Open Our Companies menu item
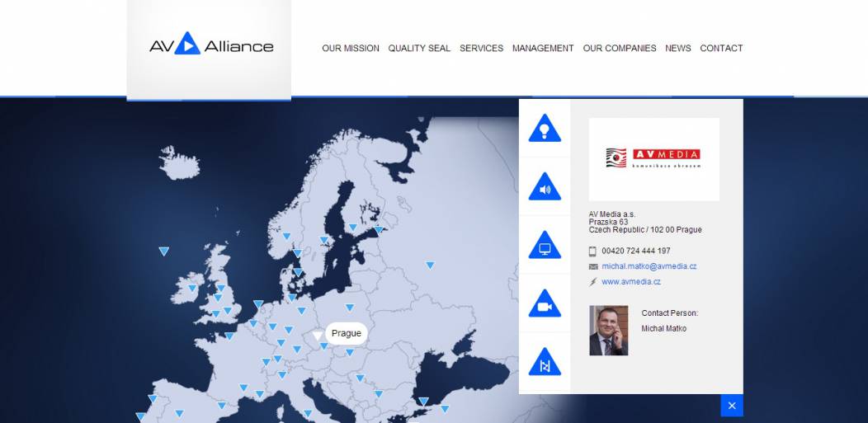This screenshot has width=868, height=423. pyautogui.click(x=620, y=48)
